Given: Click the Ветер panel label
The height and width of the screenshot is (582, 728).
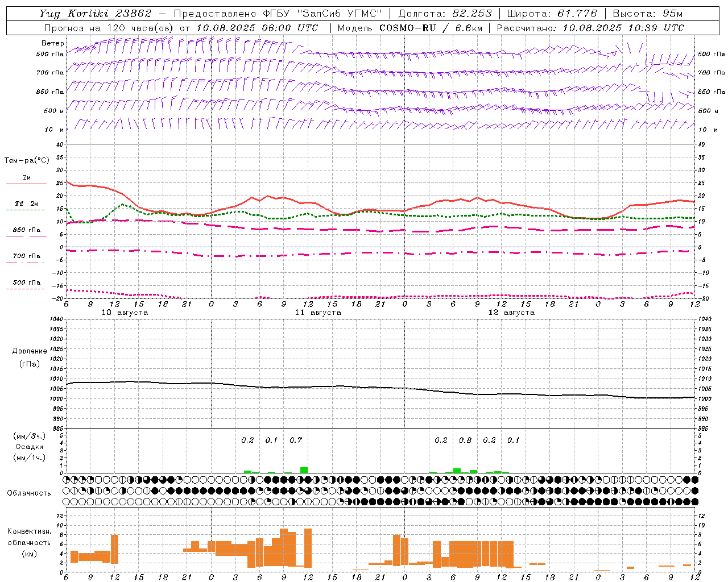Looking at the screenshot, I should 52,43.
